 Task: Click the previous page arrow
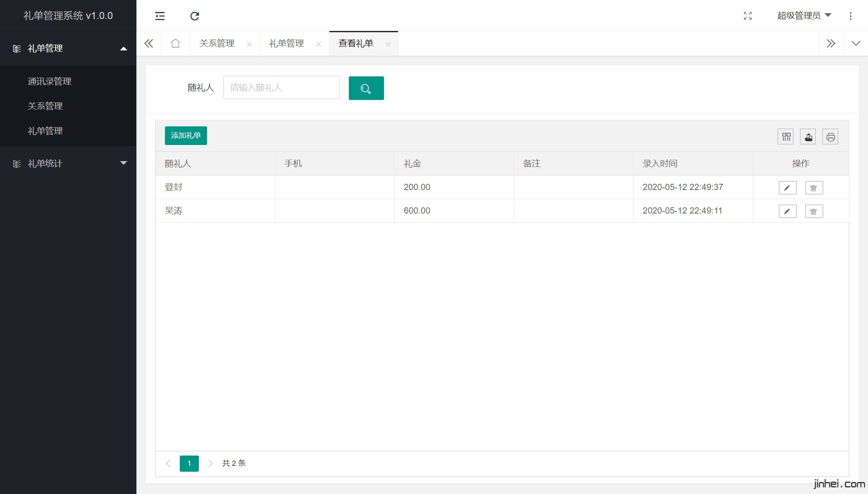click(x=168, y=463)
